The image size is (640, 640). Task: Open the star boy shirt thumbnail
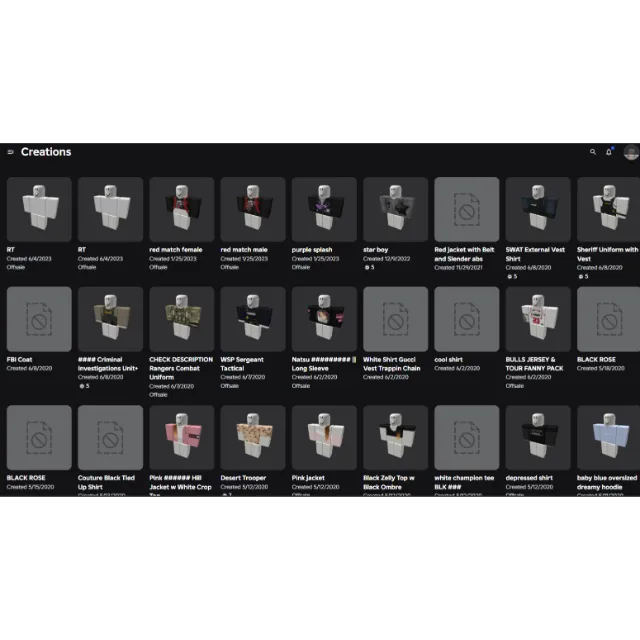396,209
